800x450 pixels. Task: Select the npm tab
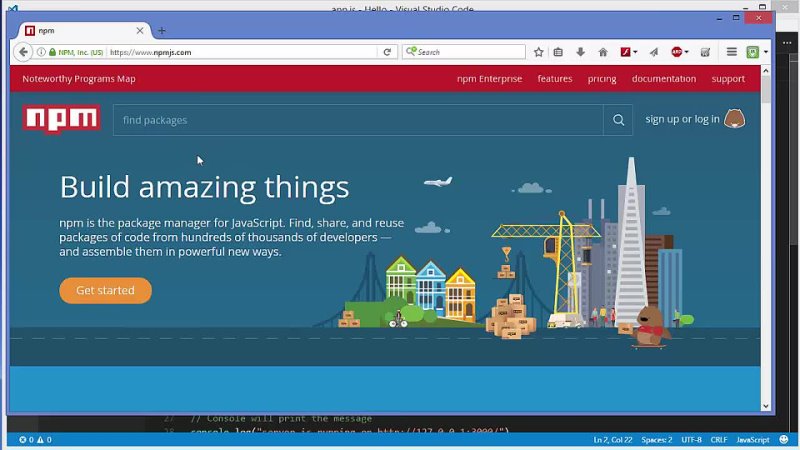coord(84,31)
